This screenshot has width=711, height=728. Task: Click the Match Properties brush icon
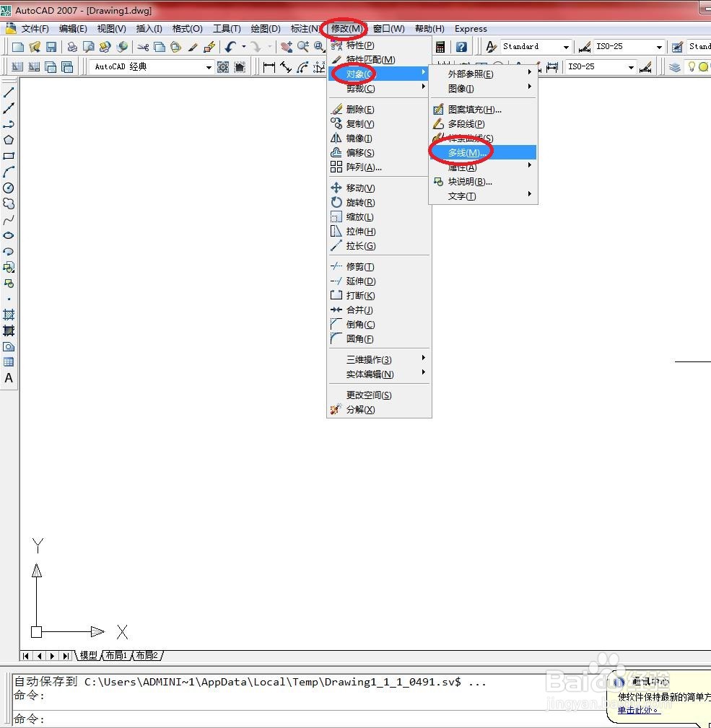(193, 46)
